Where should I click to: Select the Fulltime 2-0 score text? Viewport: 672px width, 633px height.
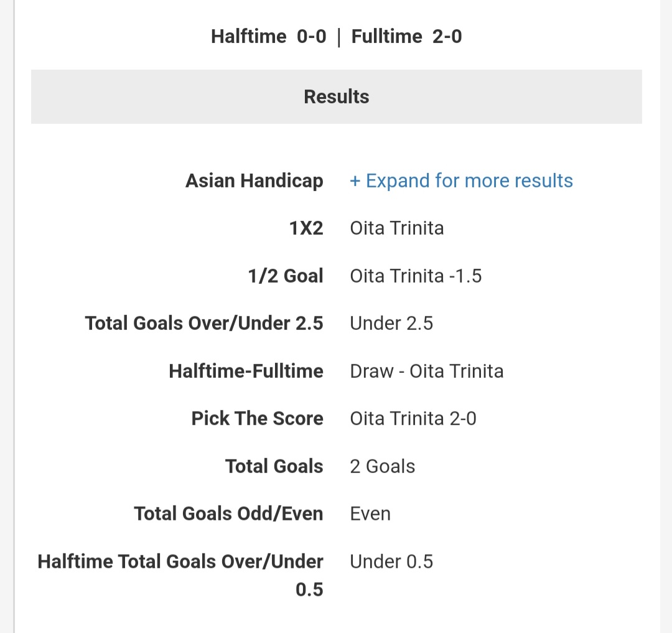coord(407,37)
